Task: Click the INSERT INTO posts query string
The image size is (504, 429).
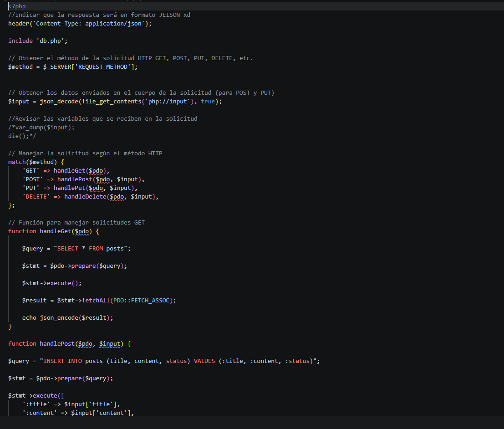Action: 178,361
